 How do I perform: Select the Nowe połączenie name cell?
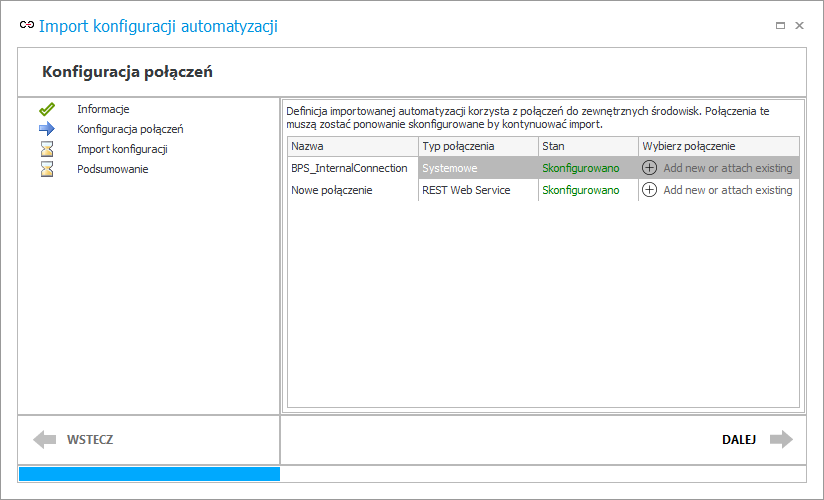pyautogui.click(x=353, y=190)
